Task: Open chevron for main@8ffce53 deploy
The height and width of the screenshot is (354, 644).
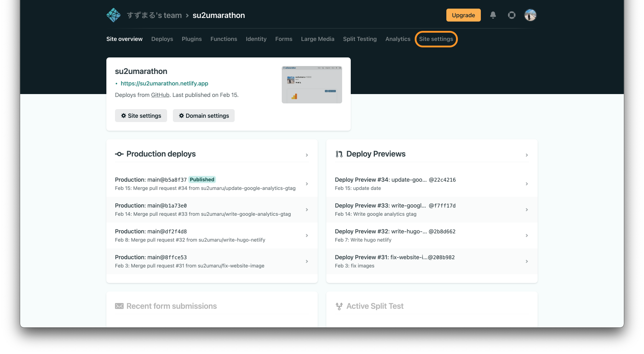Action: pos(307,261)
